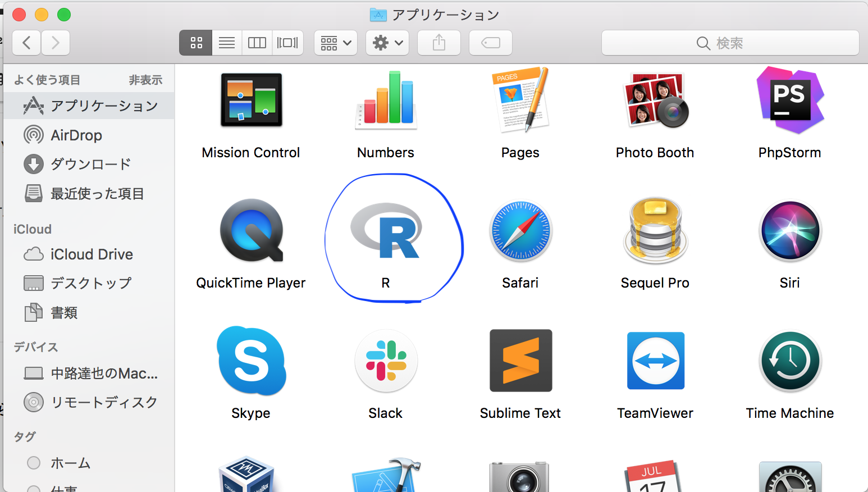Viewport: 868px width, 492px height.
Task: Open the Skype application icon
Action: pyautogui.click(x=251, y=361)
